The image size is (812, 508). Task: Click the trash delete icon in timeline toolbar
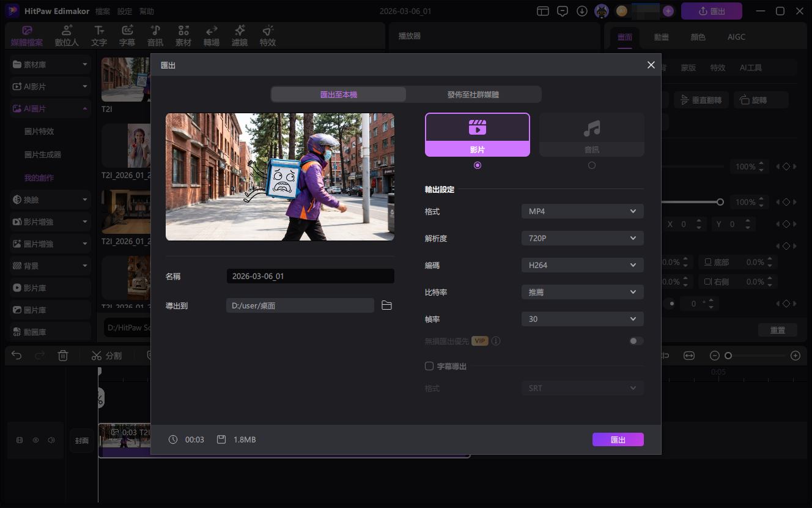click(x=63, y=356)
